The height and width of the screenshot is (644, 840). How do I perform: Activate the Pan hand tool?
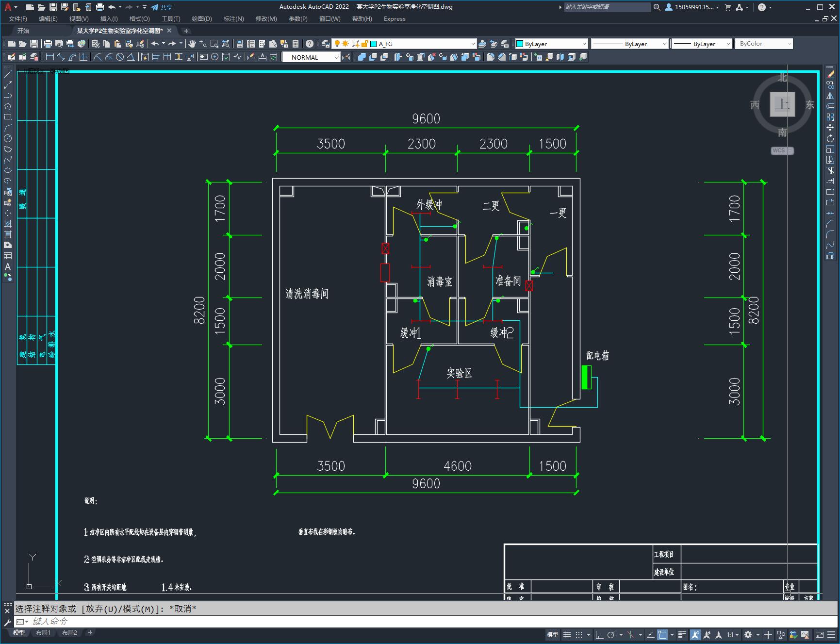pyautogui.click(x=192, y=44)
